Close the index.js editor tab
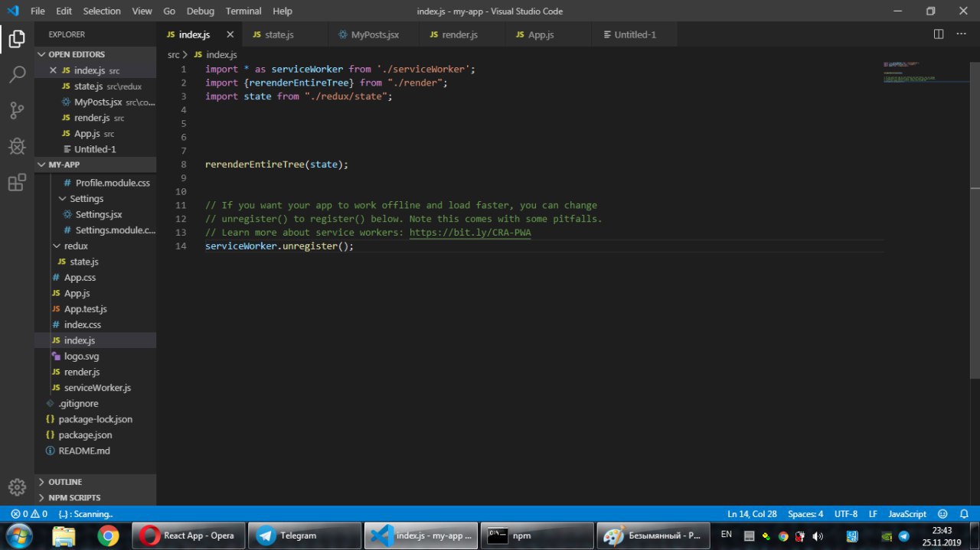This screenshot has width=980, height=550. click(230, 34)
